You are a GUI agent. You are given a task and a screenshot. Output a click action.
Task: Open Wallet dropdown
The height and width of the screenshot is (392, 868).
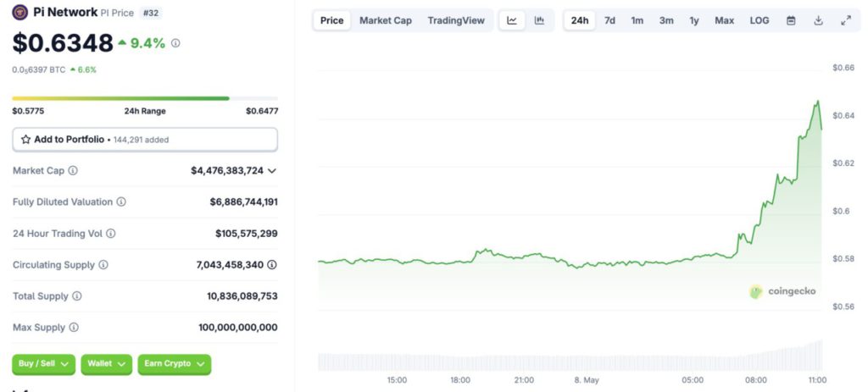coord(106,364)
